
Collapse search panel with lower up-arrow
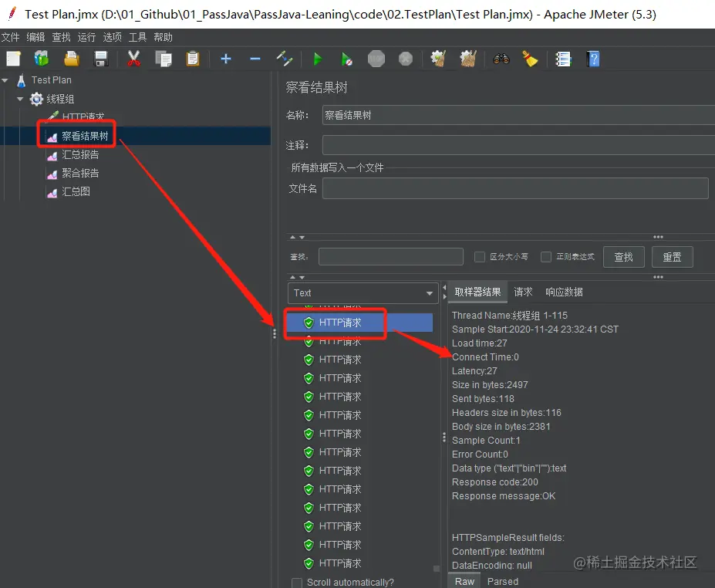pyautogui.click(x=293, y=277)
